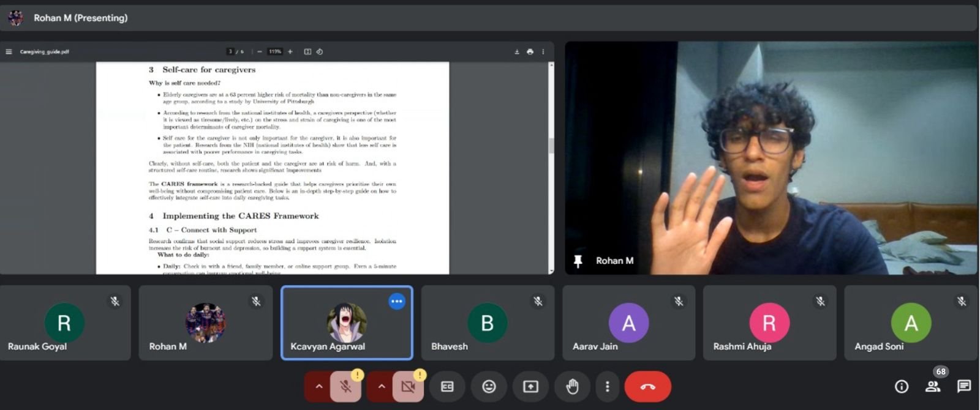Screen dimensions: 980x410
Task: Open the PDF viewer three-dot menu
Action: (x=543, y=52)
